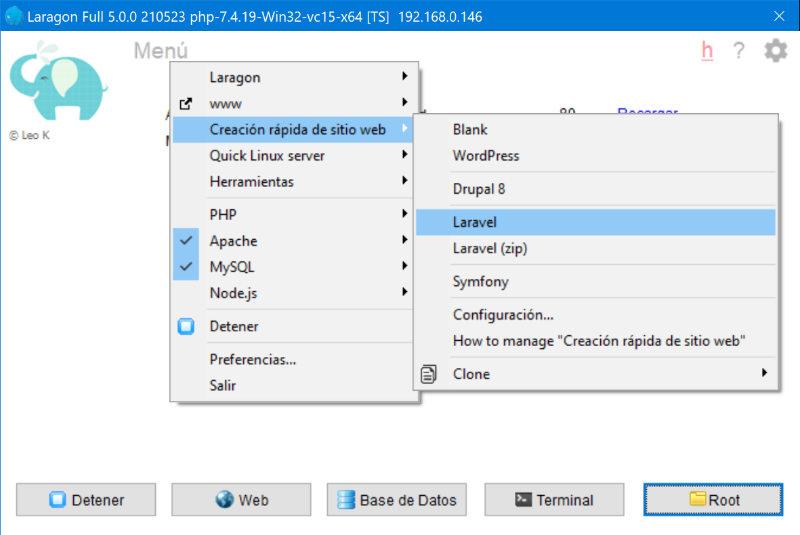The height and width of the screenshot is (535, 800).
Task: Toggle the MySQL checkmark in menu
Action: (186, 267)
